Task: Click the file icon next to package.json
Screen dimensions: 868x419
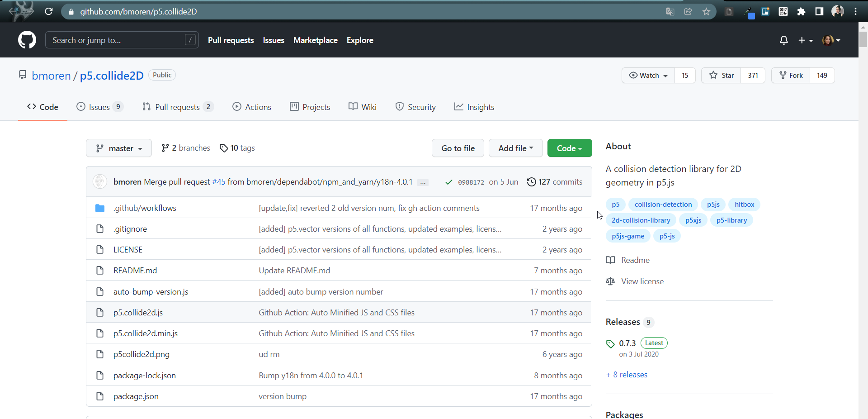Action: (x=100, y=396)
